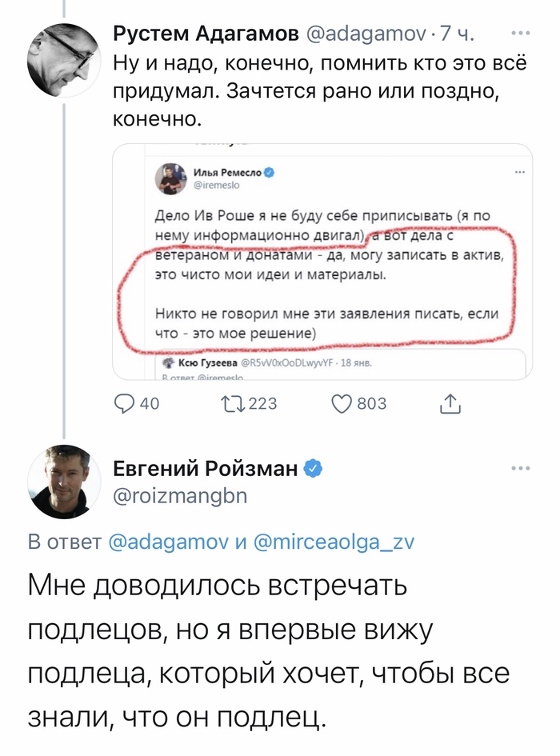Open more options for Roizman's reply
The width and height of the screenshot is (560, 756).
[x=520, y=468]
